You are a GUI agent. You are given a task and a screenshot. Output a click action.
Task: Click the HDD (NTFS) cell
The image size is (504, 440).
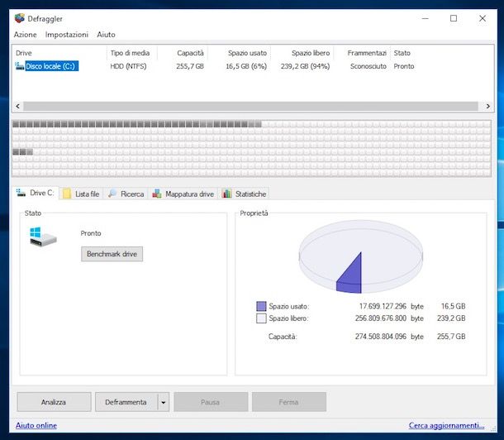pyautogui.click(x=128, y=66)
